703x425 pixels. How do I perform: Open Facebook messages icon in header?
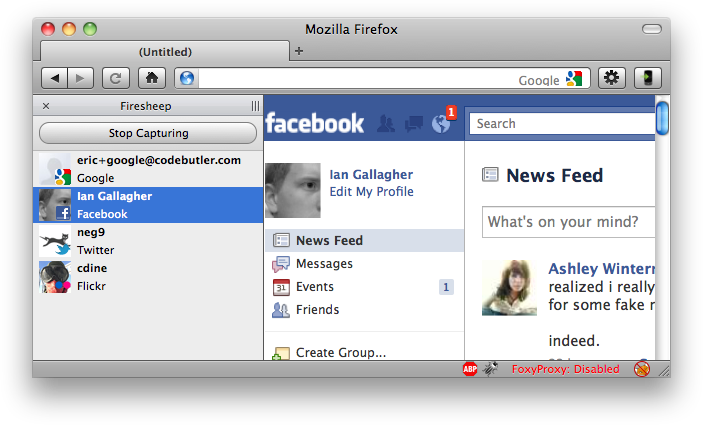(x=414, y=124)
